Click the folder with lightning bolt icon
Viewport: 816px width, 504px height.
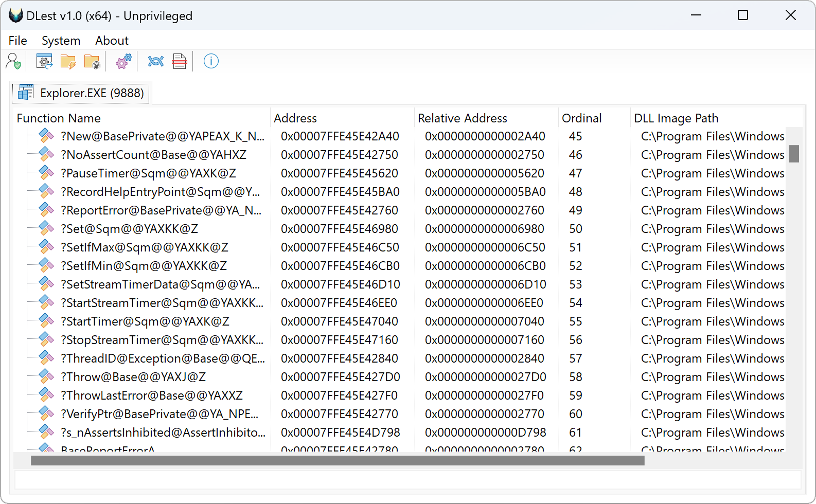click(68, 61)
